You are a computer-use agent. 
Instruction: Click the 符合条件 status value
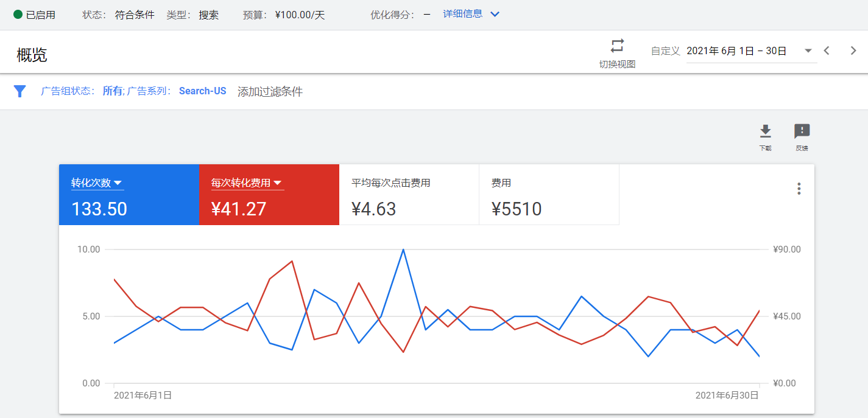click(x=135, y=15)
